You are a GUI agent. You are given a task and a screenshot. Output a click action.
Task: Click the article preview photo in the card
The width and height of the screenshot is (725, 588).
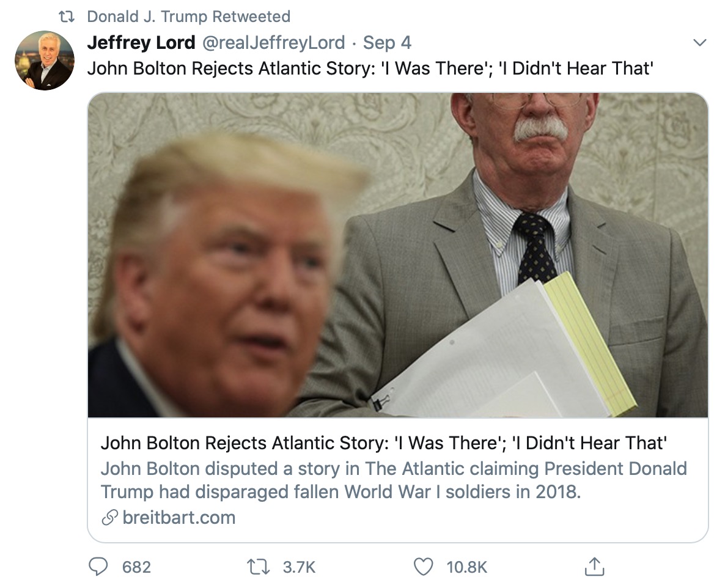pos(397,255)
